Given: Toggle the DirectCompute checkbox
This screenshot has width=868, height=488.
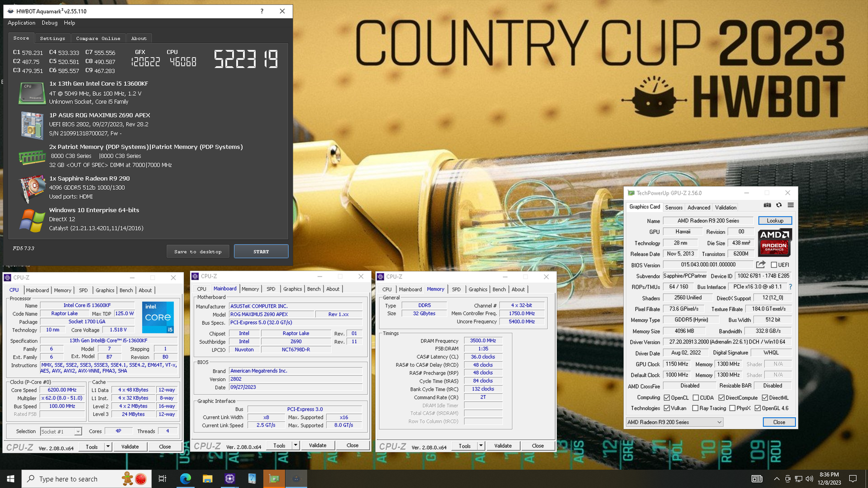Looking at the screenshot, I should pos(722,398).
